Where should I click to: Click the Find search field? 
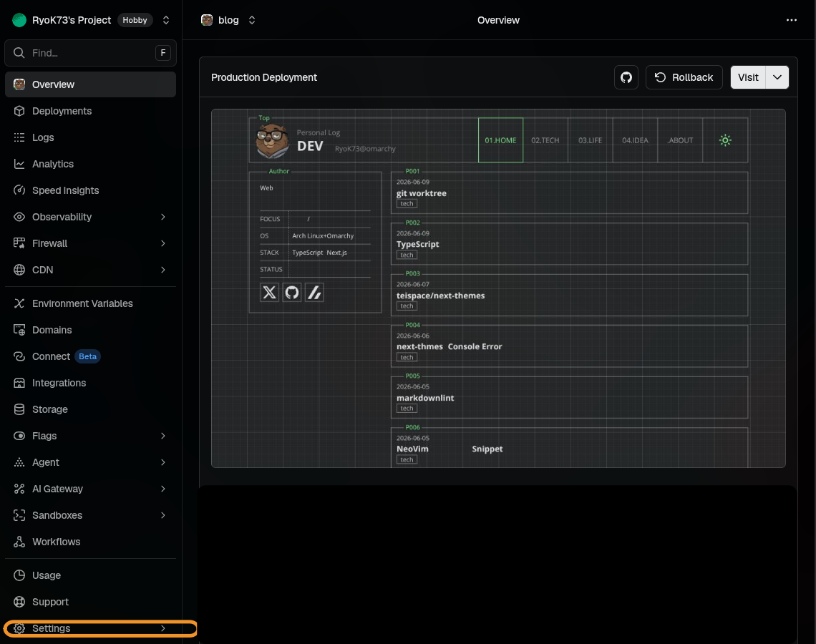(x=91, y=52)
